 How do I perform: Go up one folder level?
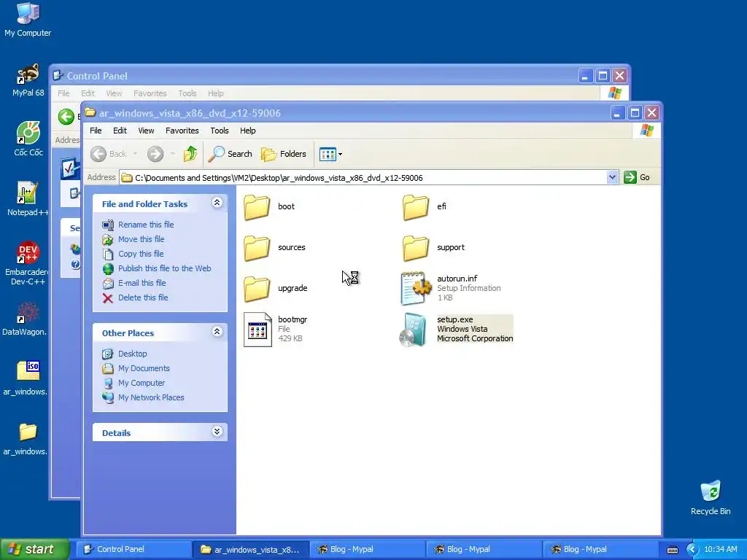click(x=190, y=154)
